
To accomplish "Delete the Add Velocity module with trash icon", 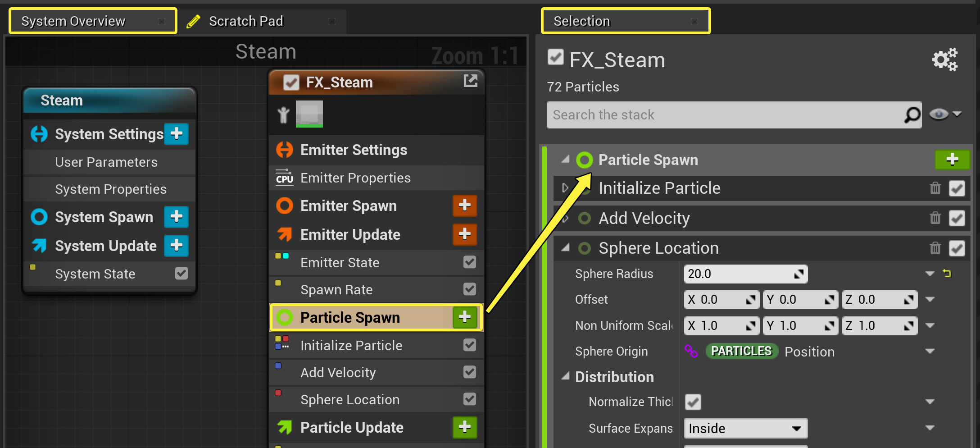I will pos(935,218).
